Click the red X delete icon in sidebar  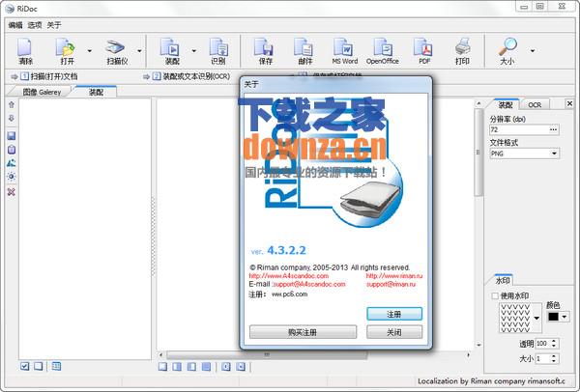point(12,192)
